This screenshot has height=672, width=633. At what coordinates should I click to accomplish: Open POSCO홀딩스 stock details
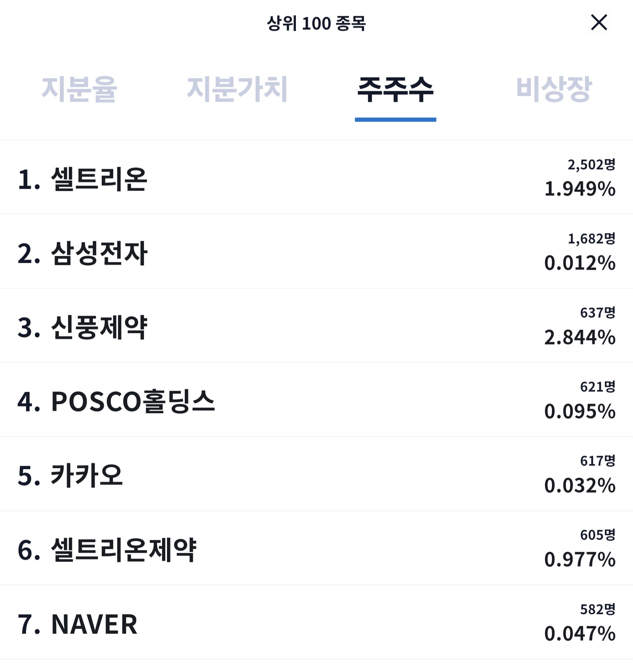[316, 400]
